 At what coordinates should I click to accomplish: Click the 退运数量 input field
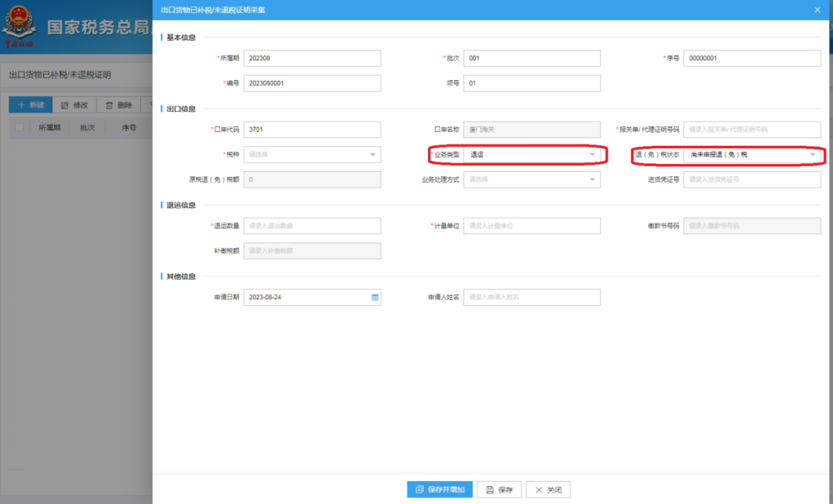click(312, 226)
